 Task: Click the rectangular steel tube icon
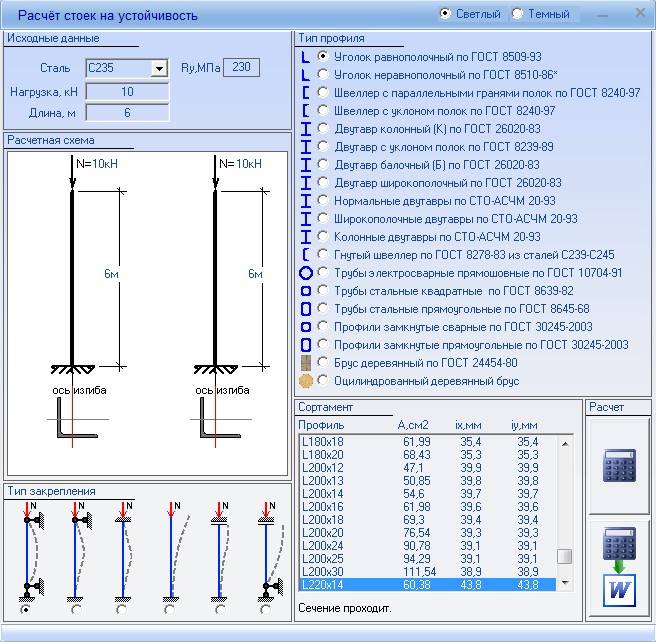click(x=306, y=309)
